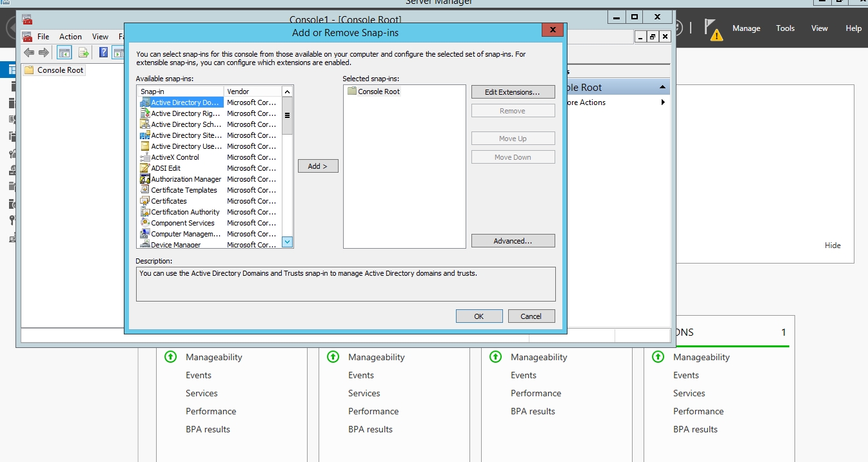Select the Authorization Manager snap-in icon

(145, 179)
